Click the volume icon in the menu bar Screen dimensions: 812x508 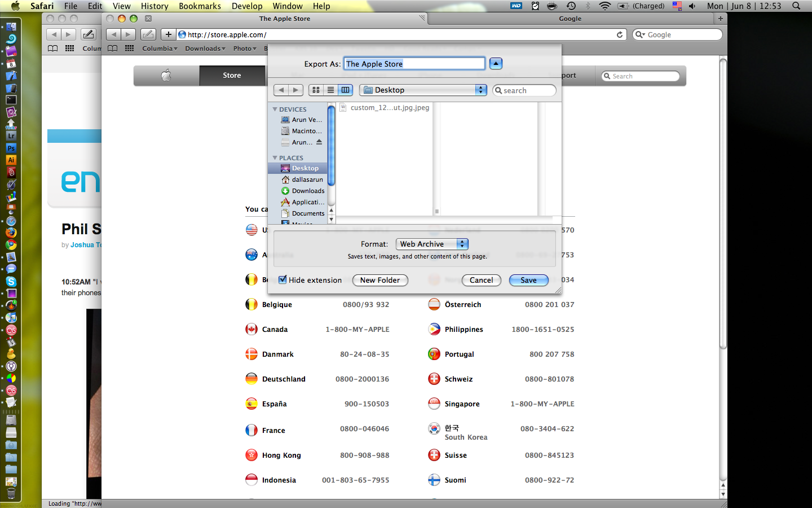pos(692,6)
